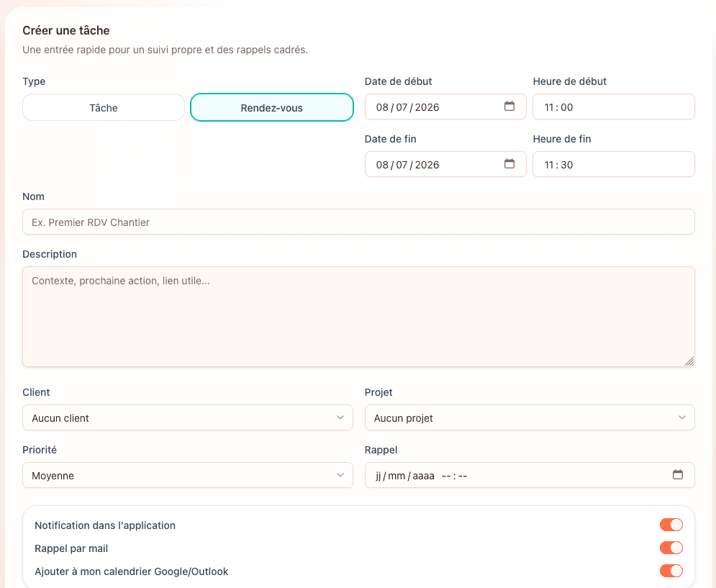Click the 'Priorité' field label
This screenshot has height=588, width=716.
click(40, 450)
